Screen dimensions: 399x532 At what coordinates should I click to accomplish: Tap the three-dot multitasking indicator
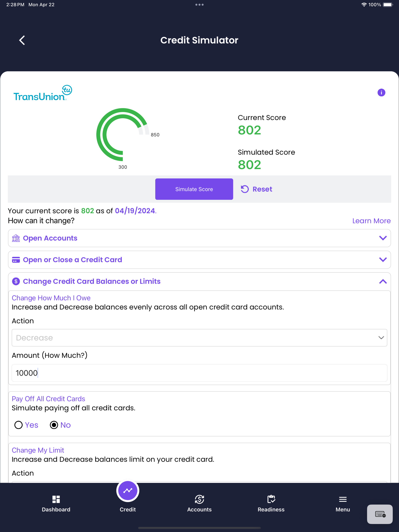pyautogui.click(x=199, y=4)
